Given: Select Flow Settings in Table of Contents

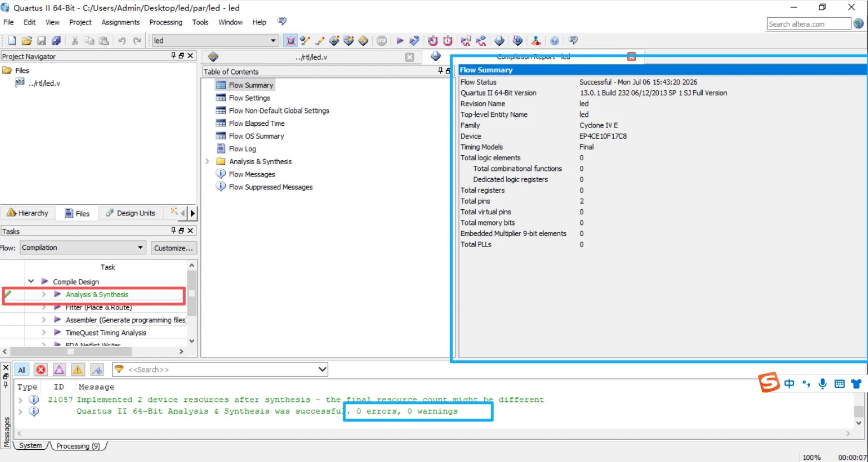Looking at the screenshot, I should [x=249, y=98].
